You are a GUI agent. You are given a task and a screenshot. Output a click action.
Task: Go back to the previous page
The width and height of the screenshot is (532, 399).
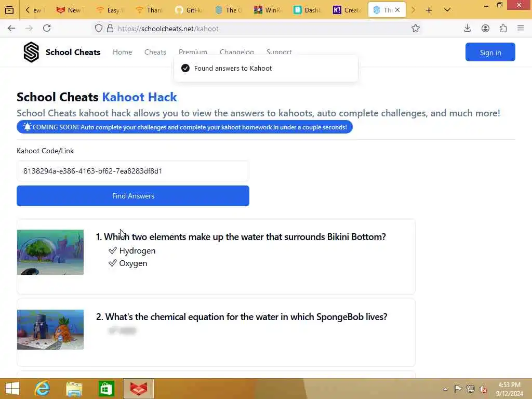tap(11, 29)
